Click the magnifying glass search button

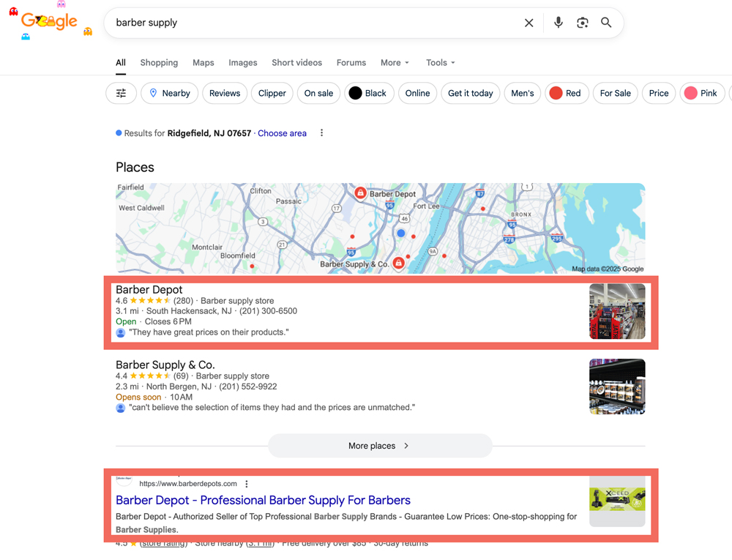(606, 23)
